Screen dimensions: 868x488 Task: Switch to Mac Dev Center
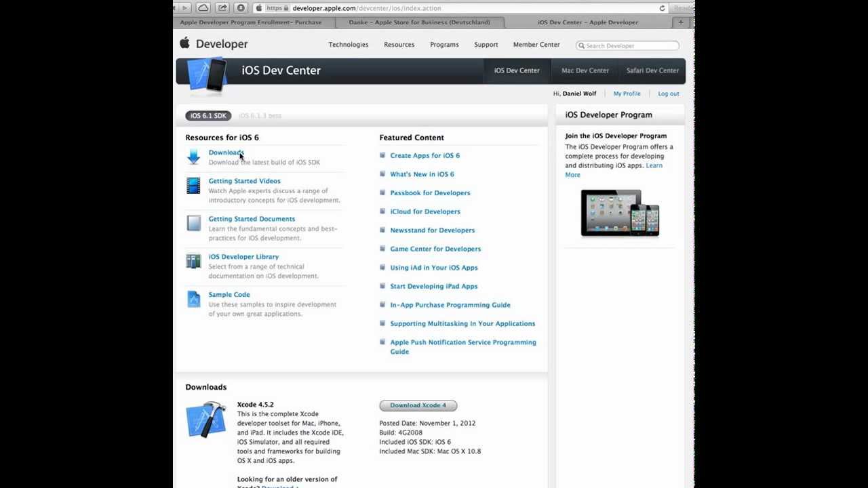pos(585,70)
